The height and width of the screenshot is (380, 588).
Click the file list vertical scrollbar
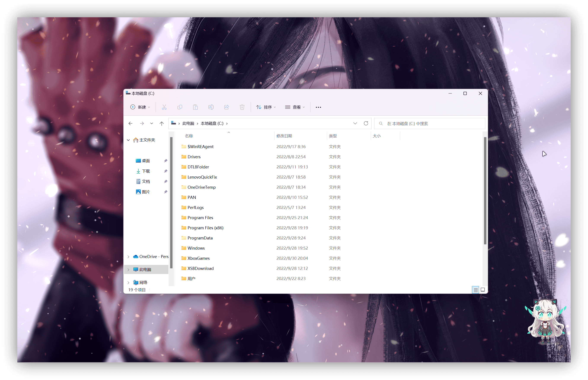click(x=485, y=191)
